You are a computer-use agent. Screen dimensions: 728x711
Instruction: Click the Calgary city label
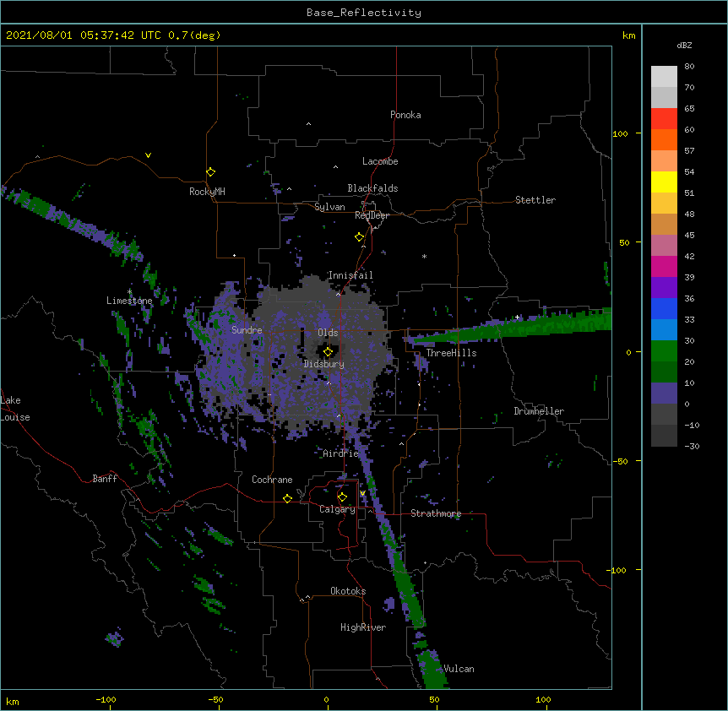tap(337, 509)
